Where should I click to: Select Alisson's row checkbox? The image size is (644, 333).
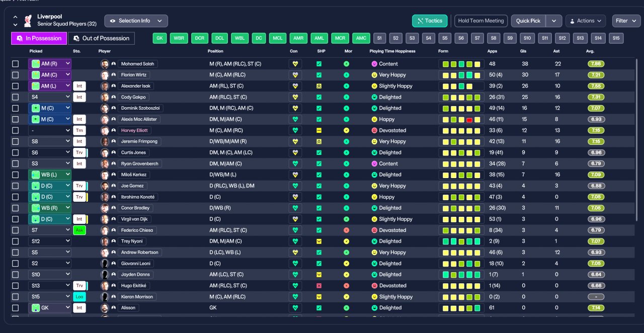pos(16,308)
